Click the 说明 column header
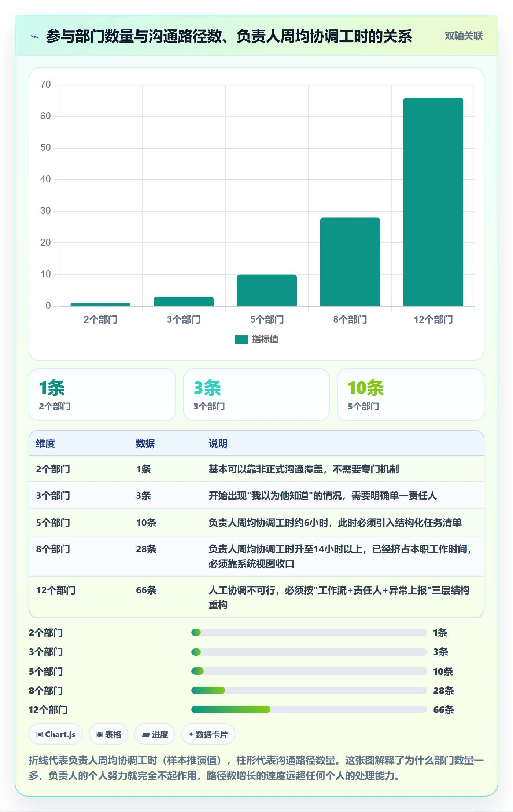Viewport: 513px width, 812px height. tap(218, 443)
